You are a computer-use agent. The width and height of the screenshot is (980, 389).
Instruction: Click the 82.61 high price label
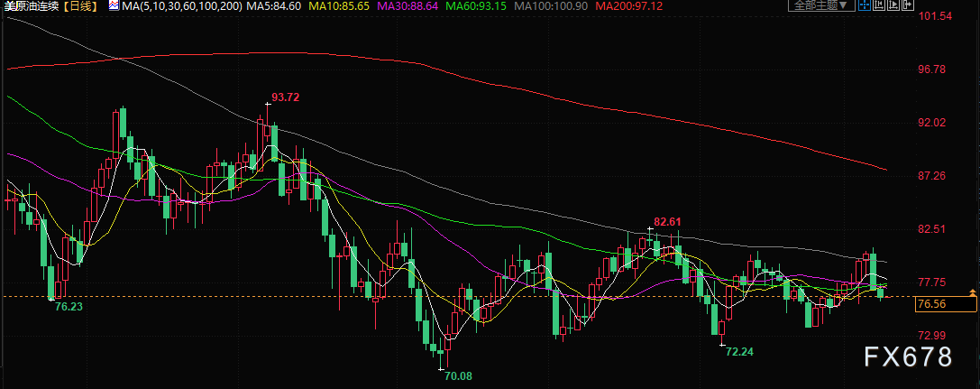[x=667, y=221]
